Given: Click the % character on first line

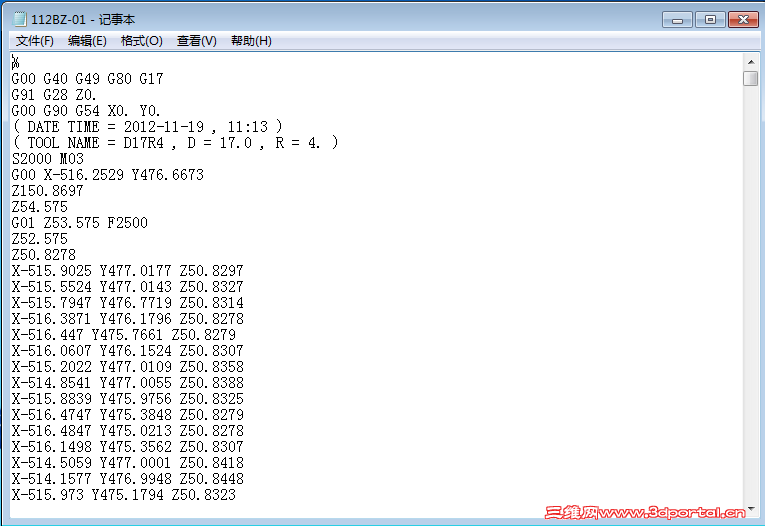Looking at the screenshot, I should click(16, 62).
